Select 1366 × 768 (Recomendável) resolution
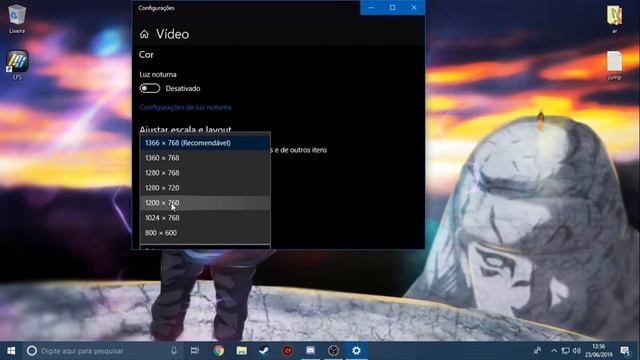 click(205, 143)
